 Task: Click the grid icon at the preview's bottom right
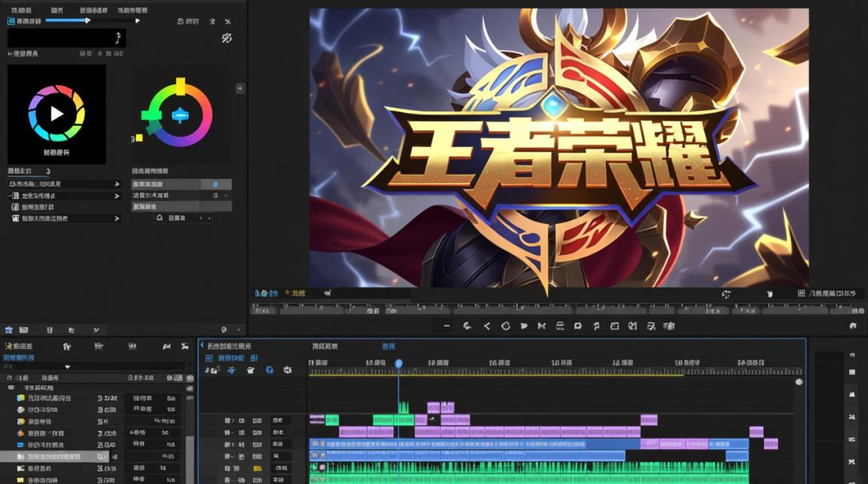tap(801, 294)
